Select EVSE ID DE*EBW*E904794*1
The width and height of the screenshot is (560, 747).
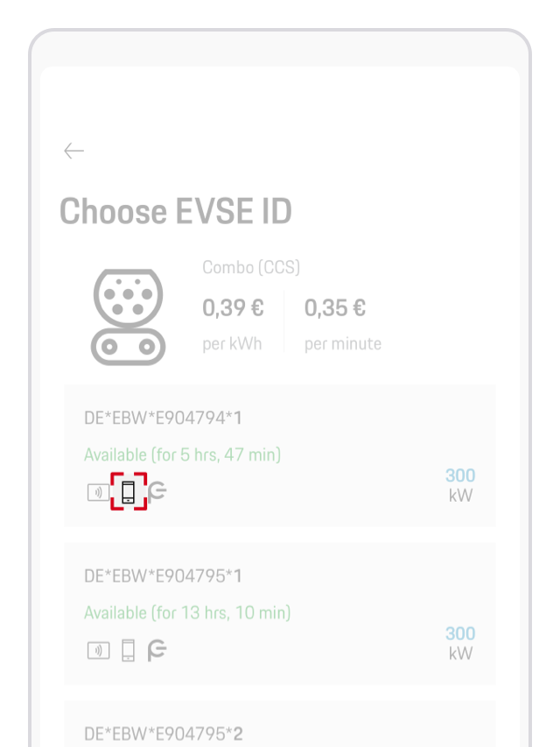point(163,418)
